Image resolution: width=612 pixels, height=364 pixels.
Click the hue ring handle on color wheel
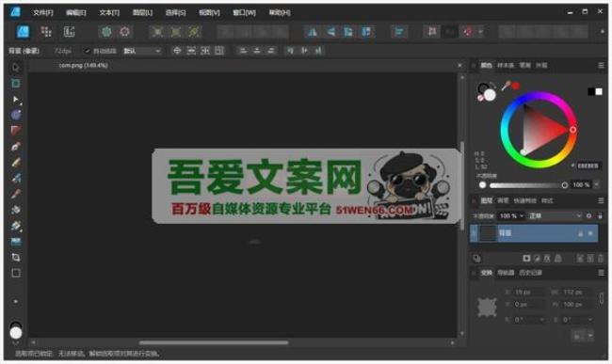tap(572, 130)
